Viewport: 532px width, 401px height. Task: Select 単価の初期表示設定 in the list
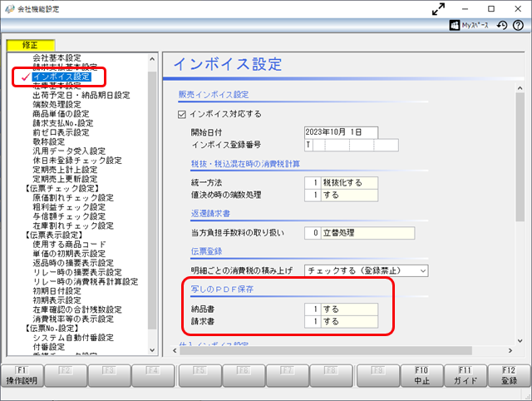[69, 254]
